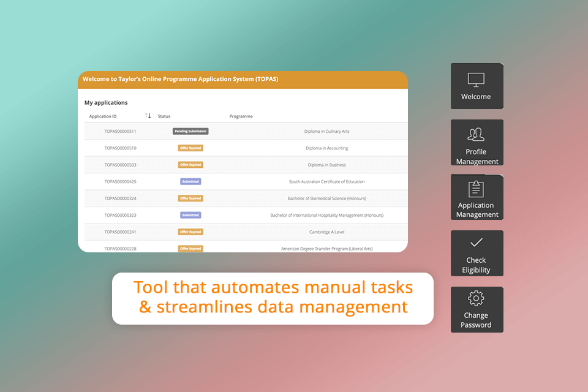The image size is (588, 392).
Task: Select application TOPAS00000323
Action: coord(121,216)
